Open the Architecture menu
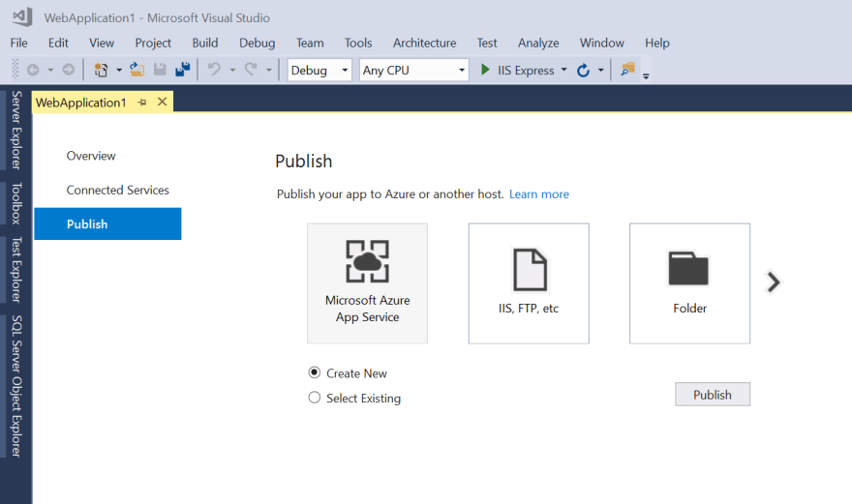The image size is (852, 504). click(x=424, y=43)
